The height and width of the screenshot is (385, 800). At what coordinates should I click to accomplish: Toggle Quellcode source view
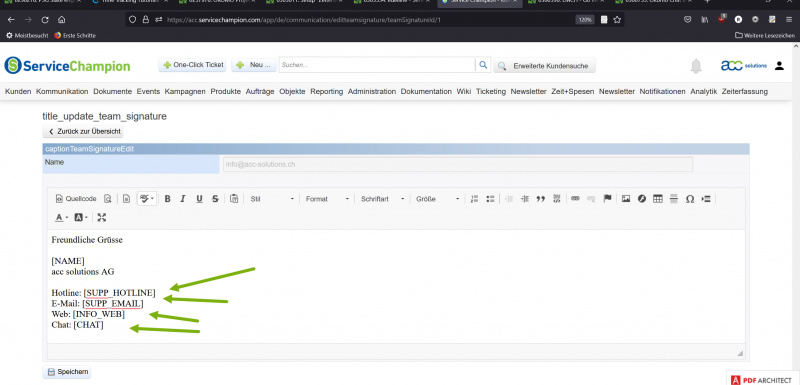coord(76,199)
